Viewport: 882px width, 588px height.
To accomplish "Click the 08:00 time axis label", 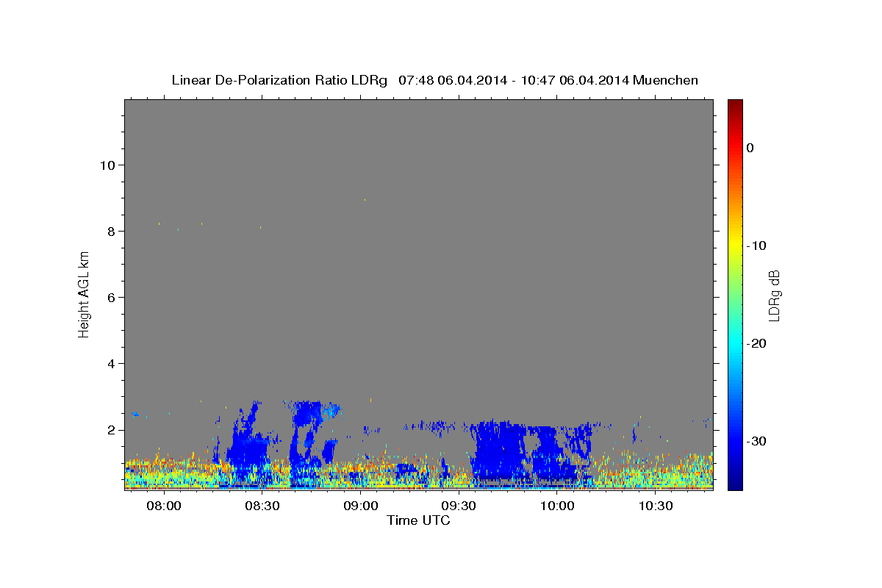I will pyautogui.click(x=164, y=506).
